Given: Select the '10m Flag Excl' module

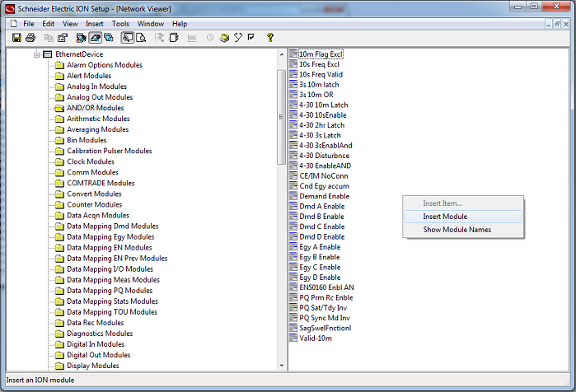Looking at the screenshot, I should point(321,54).
